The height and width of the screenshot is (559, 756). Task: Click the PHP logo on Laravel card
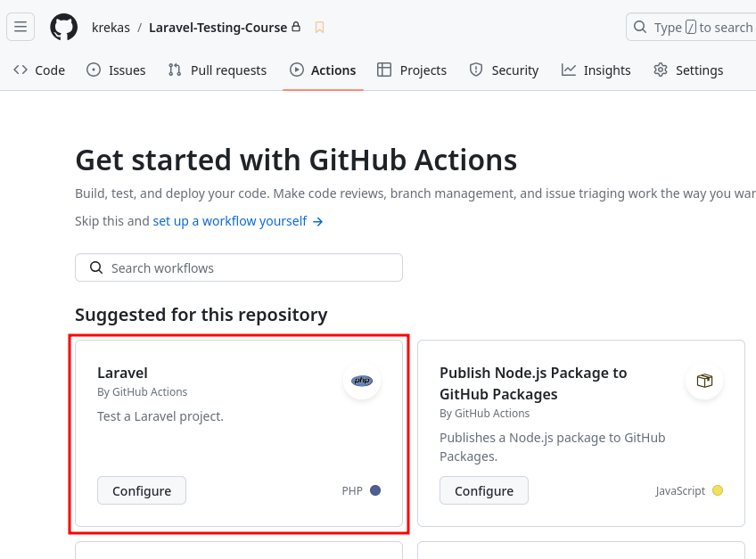click(x=362, y=381)
